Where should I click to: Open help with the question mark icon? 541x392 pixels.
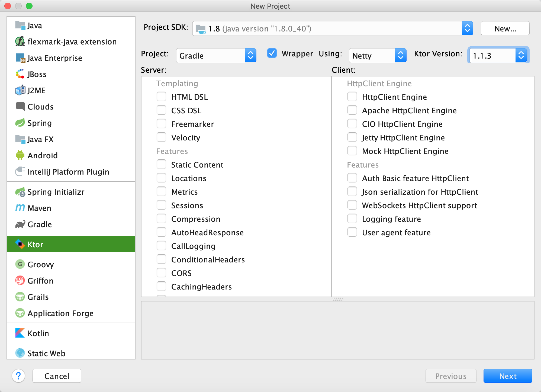coord(18,376)
